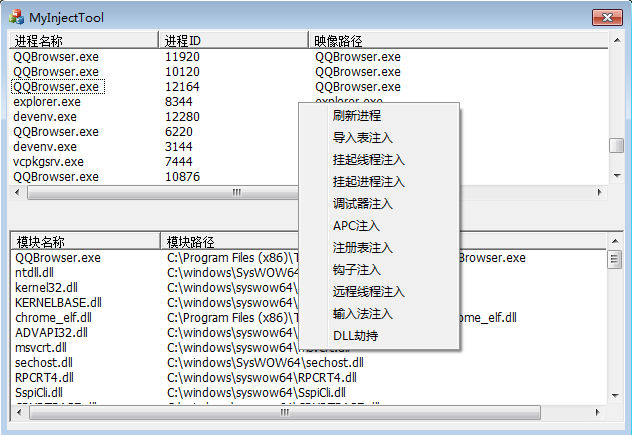This screenshot has width=632, height=435.
Task: Click the process list scroll-down arrow
Action: (x=617, y=175)
